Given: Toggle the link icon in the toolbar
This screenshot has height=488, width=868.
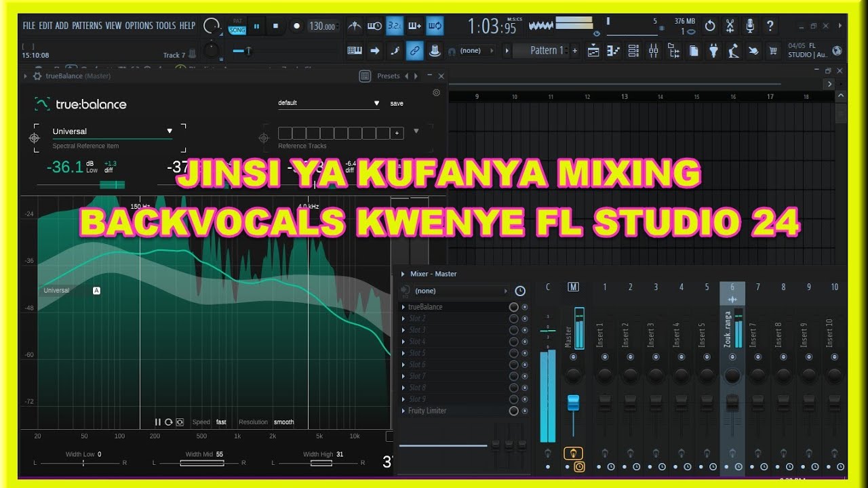Looking at the screenshot, I should [414, 51].
